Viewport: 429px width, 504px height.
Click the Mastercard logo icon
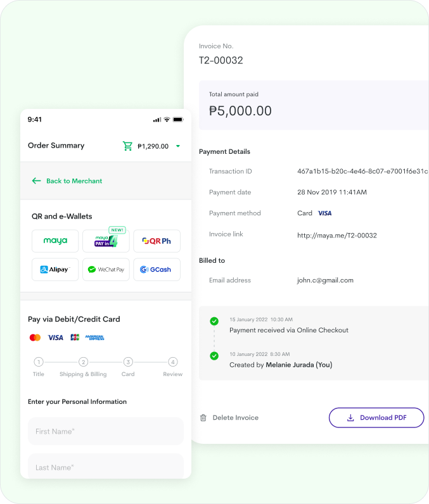click(x=35, y=337)
